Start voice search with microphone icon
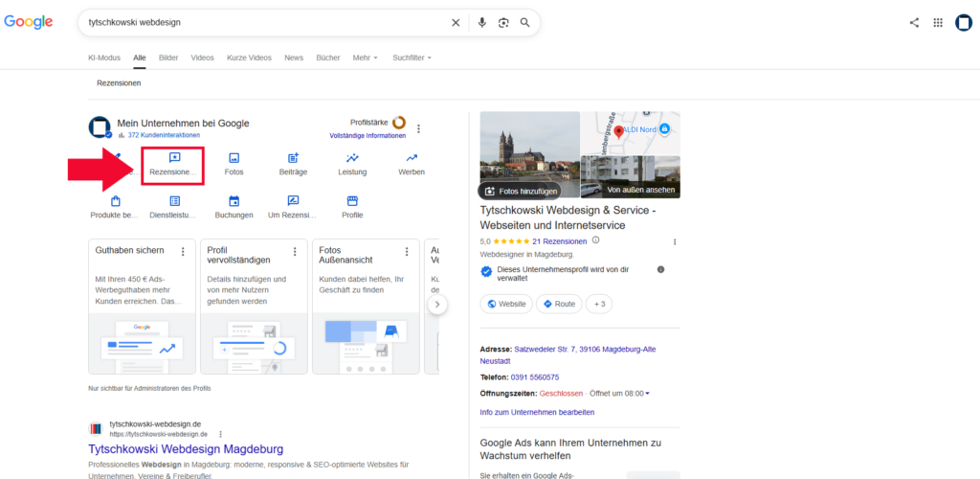The width and height of the screenshot is (980, 479). 482,22
